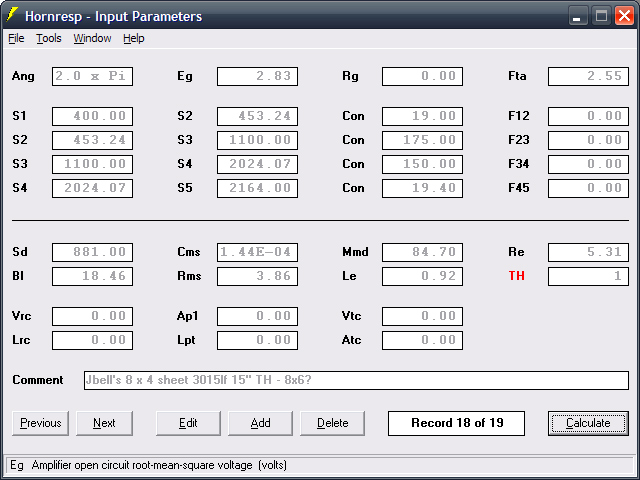
Task: Select the Lpt input field
Action: pos(258,340)
